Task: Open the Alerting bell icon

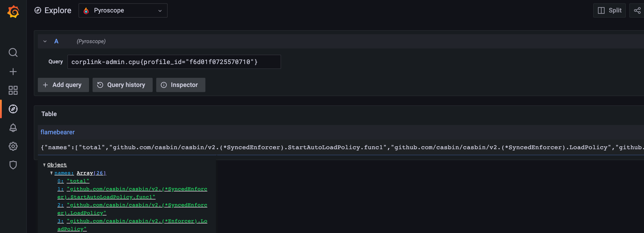Action: [x=13, y=128]
